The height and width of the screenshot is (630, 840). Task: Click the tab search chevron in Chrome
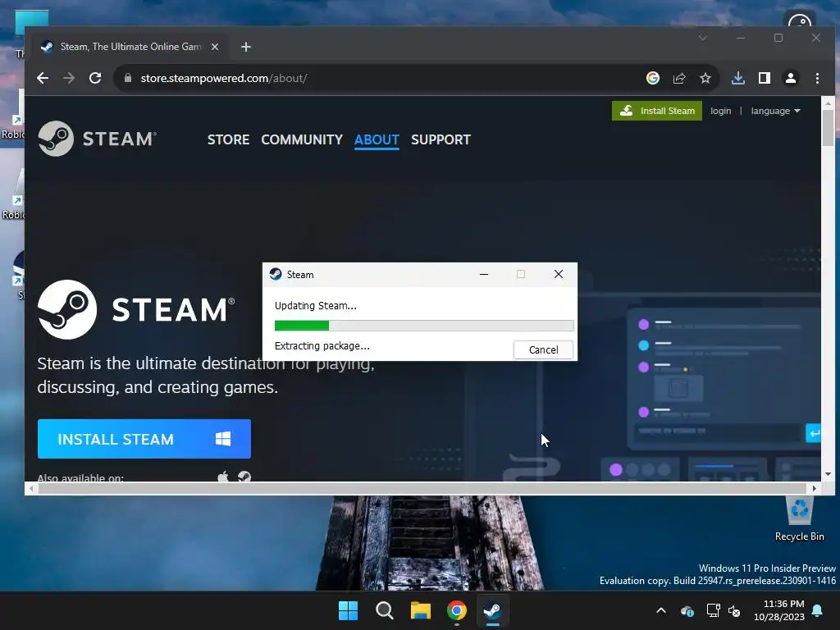(x=703, y=38)
